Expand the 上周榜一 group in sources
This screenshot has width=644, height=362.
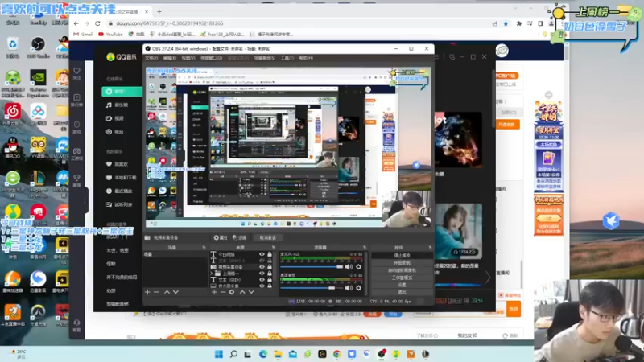coord(212,274)
